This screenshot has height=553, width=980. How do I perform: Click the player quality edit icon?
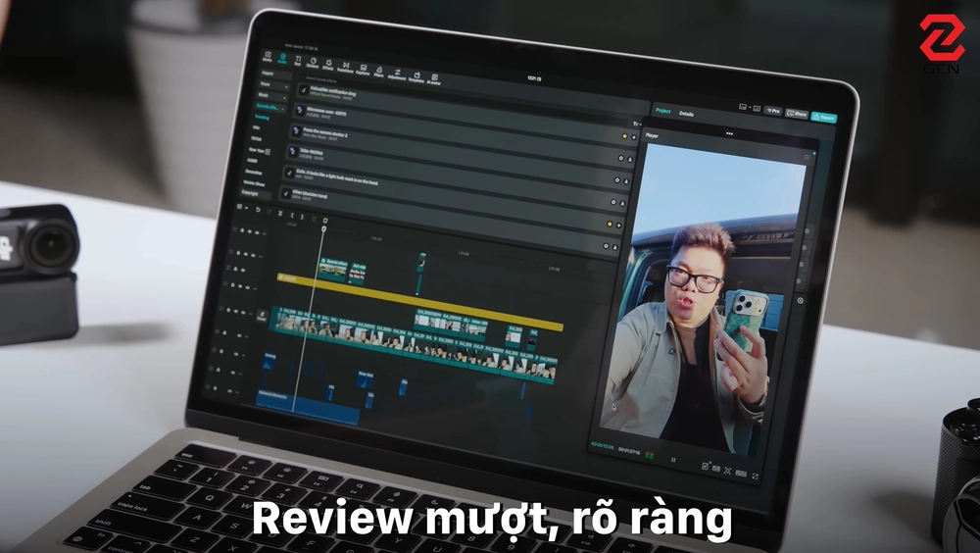point(705,466)
